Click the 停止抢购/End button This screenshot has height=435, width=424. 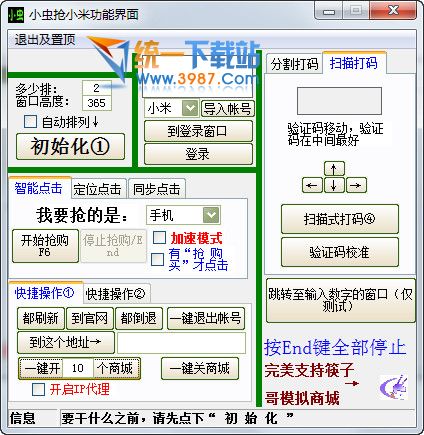click(x=113, y=246)
